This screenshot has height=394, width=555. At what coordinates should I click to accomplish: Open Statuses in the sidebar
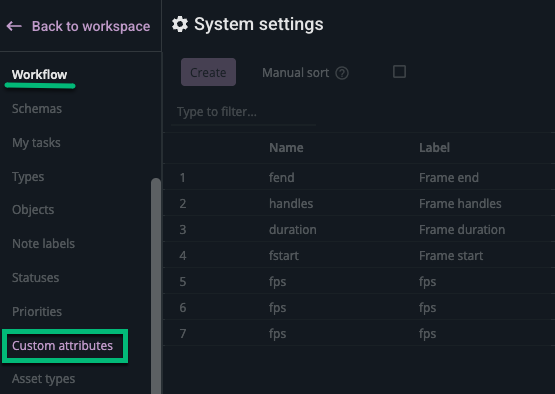coord(35,278)
